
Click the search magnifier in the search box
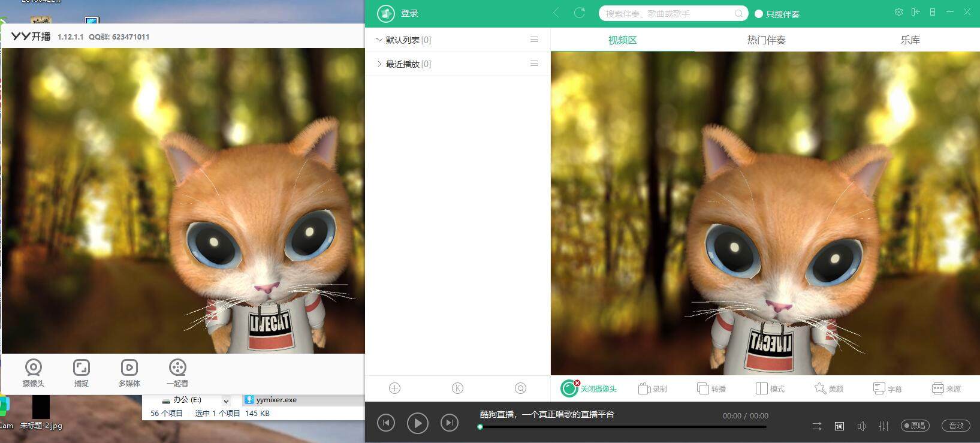(x=738, y=13)
